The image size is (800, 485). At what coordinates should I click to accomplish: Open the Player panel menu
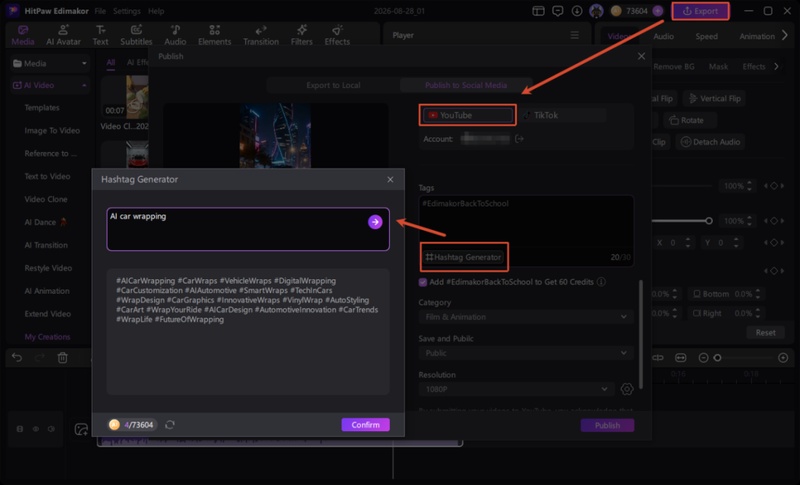pyautogui.click(x=574, y=35)
